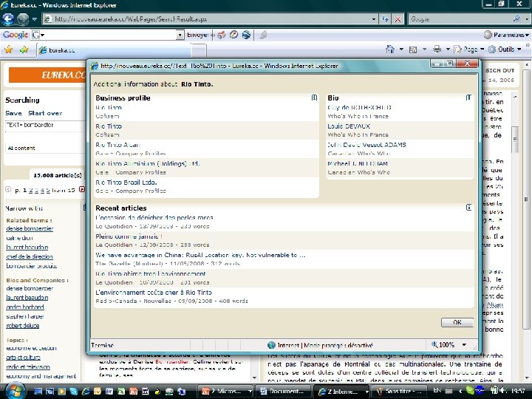This screenshot has width=532, height=399.
Task: Click Save under Searching
Action: click(x=13, y=113)
